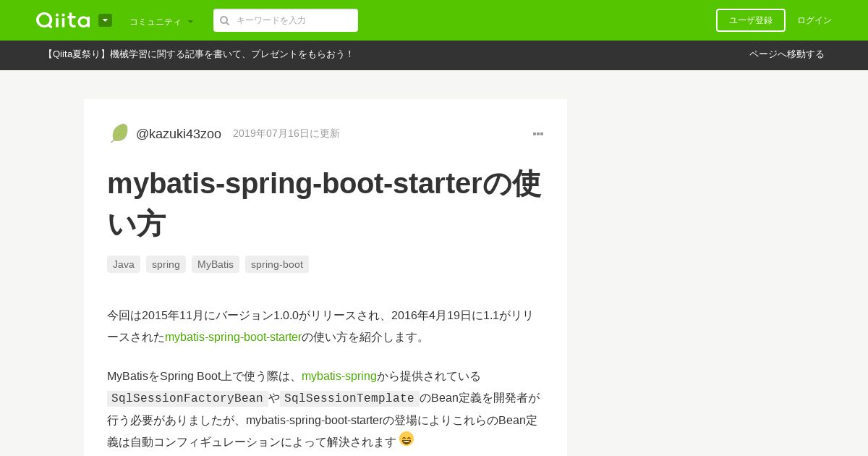Click the search magnifier icon

225,20
